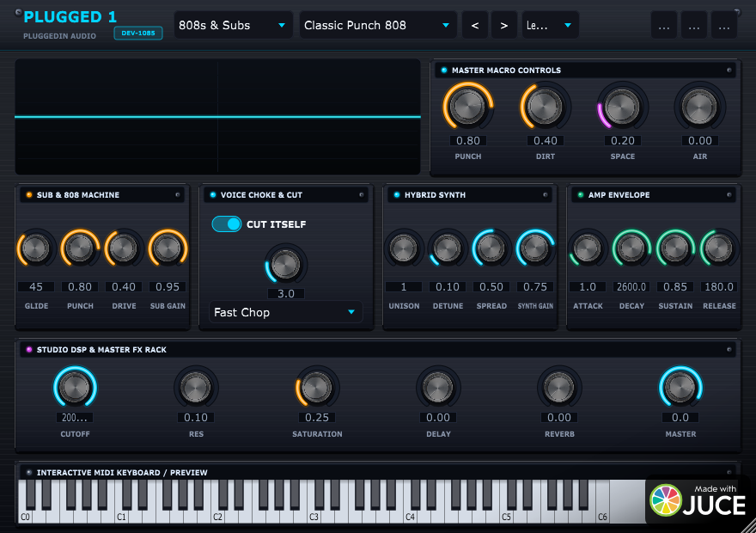Click the SUB GAIN knob
The height and width of the screenshot is (533, 756).
tap(168, 248)
